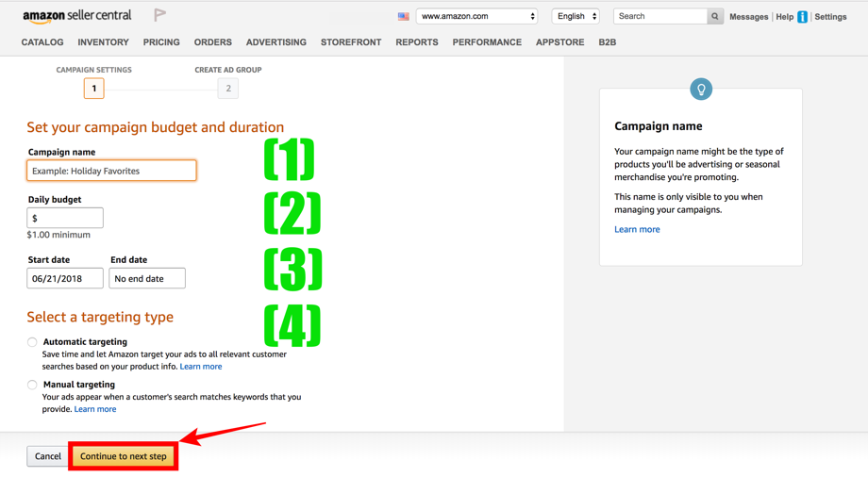The width and height of the screenshot is (868, 477).
Task: Open Learn more link in Campaign name panel
Action: (637, 229)
